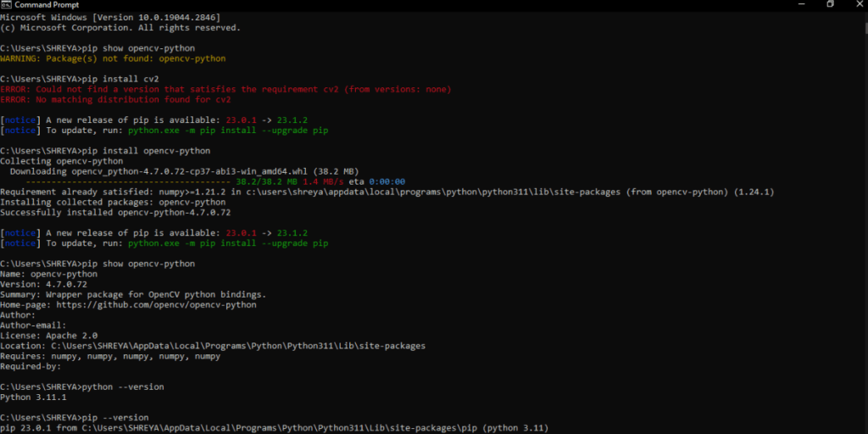The width and height of the screenshot is (868, 434).
Task: Click the "Name: opencv-python" line
Action: click(48, 274)
